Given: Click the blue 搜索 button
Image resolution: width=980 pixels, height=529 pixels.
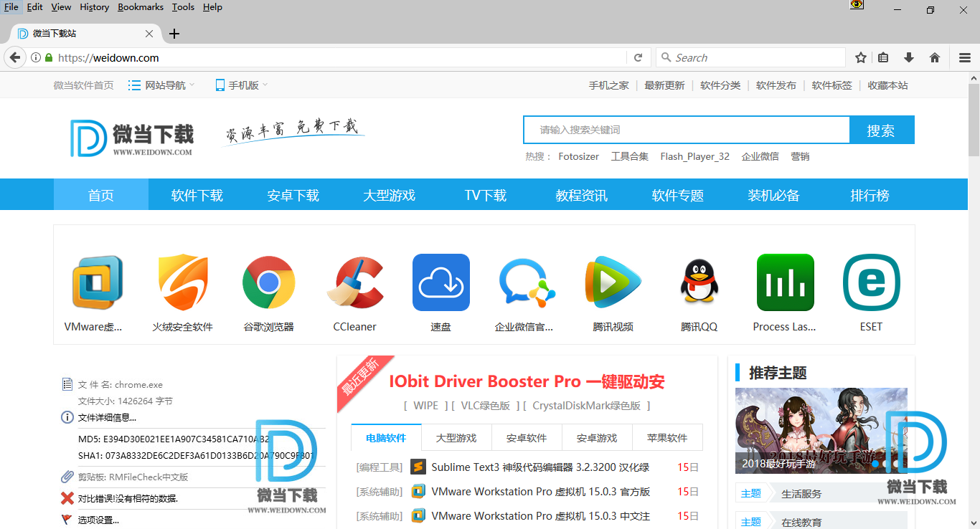Looking at the screenshot, I should [x=882, y=130].
